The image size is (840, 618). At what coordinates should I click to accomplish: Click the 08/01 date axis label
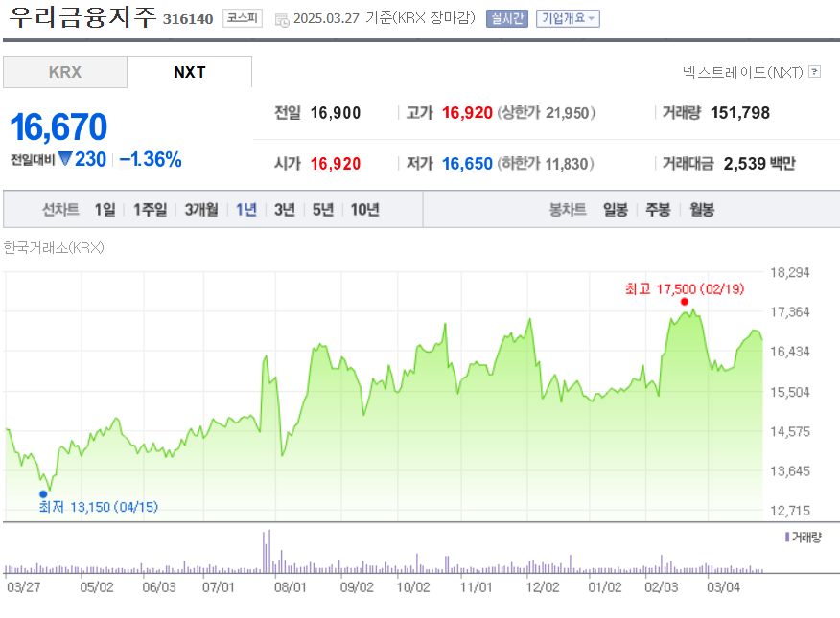[290, 587]
